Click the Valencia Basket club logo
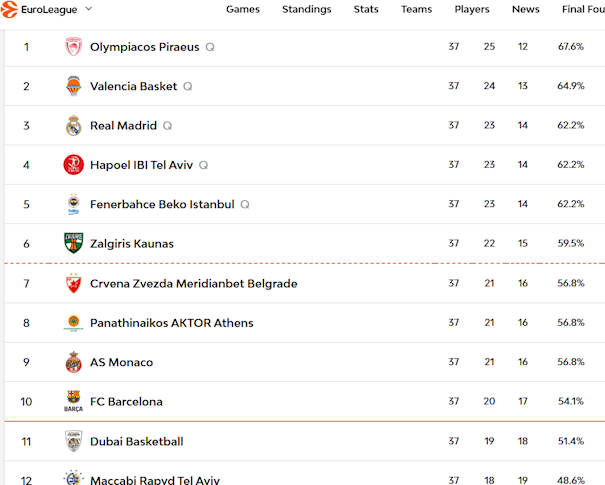This screenshot has width=605, height=485. 73,86
